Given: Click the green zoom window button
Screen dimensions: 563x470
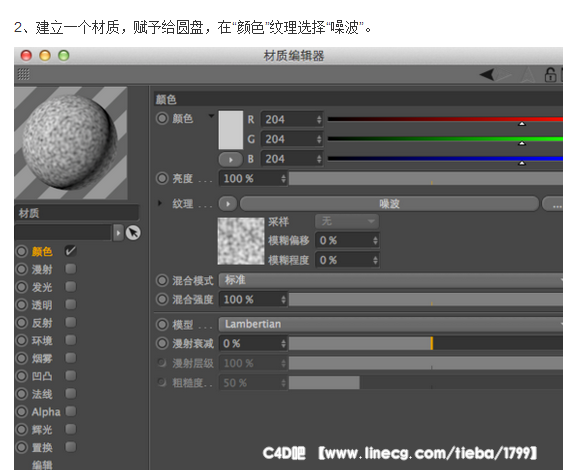Looking at the screenshot, I should click(x=64, y=56).
